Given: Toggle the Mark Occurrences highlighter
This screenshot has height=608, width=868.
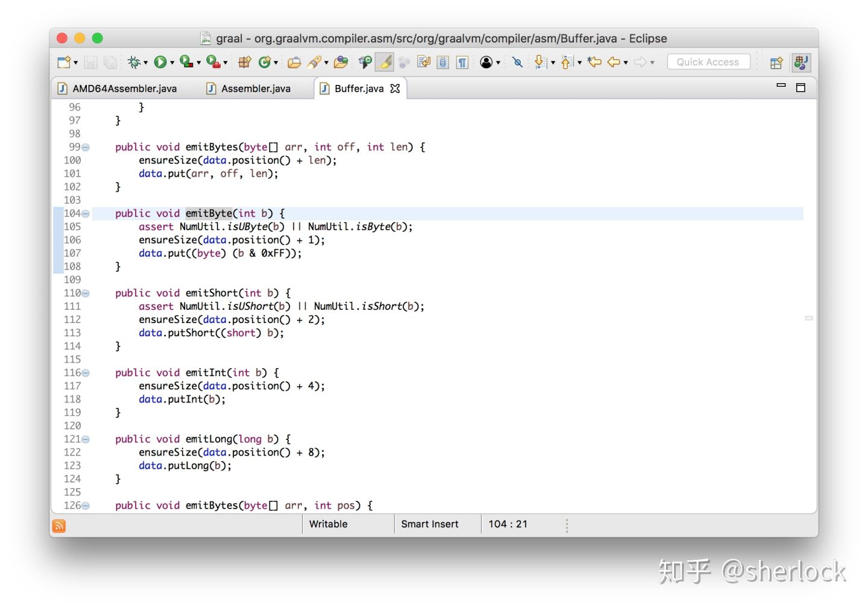Looking at the screenshot, I should point(385,62).
